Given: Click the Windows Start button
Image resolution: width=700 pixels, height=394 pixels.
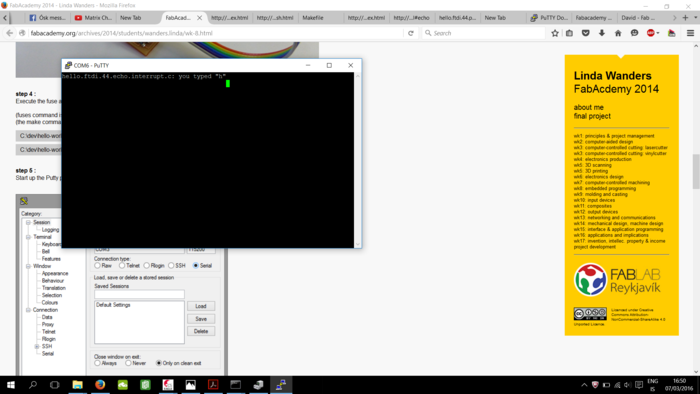Looking at the screenshot, I should pos(11,385).
